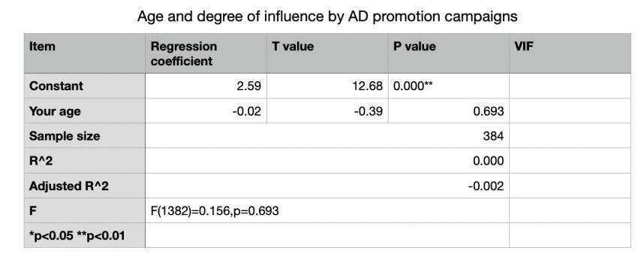Select the Your age row label
The width and height of the screenshot is (644, 275).
tap(85, 111)
